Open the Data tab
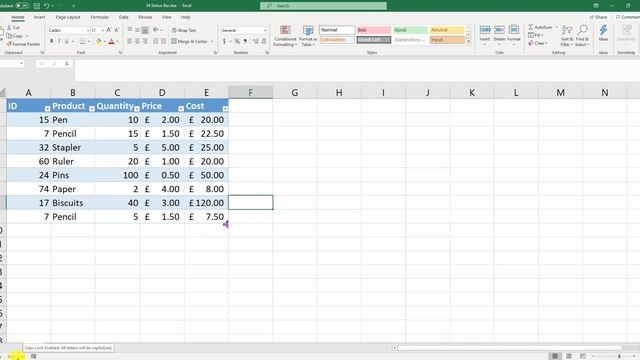The height and width of the screenshot is (360, 640). click(124, 17)
